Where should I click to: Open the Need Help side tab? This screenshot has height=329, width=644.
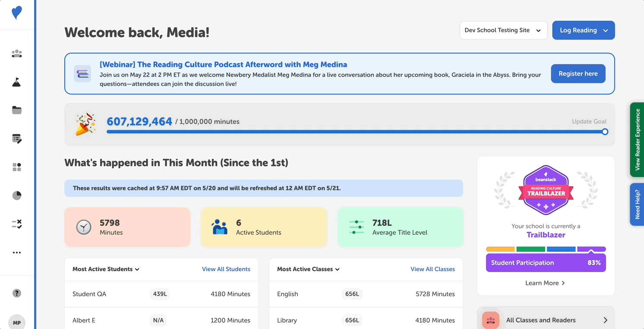(x=638, y=204)
